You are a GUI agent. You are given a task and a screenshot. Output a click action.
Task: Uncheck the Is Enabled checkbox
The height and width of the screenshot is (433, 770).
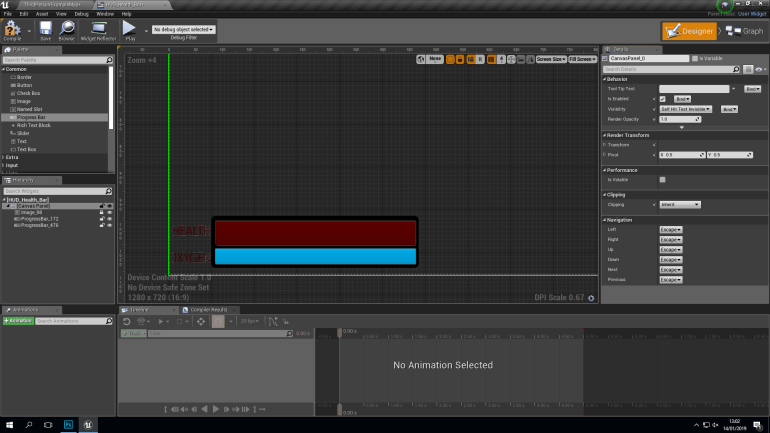pyautogui.click(x=662, y=99)
